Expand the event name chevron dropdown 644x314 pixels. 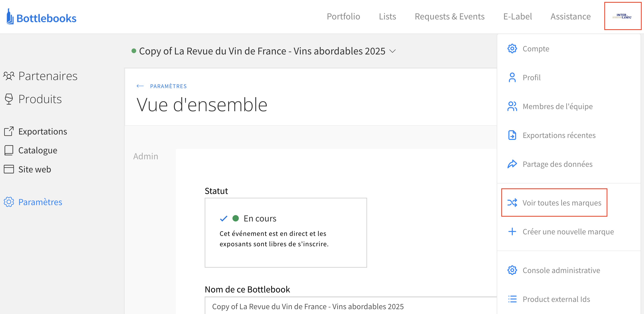tap(393, 51)
